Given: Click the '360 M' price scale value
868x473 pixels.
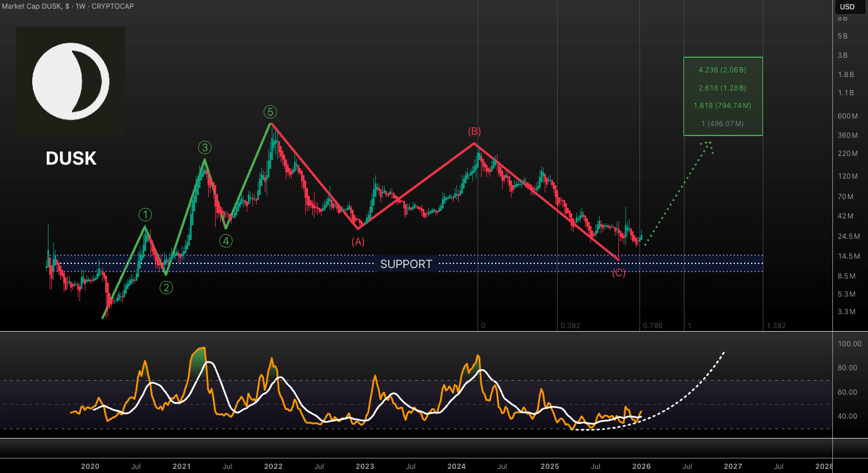Looking at the screenshot, I should coord(846,135).
